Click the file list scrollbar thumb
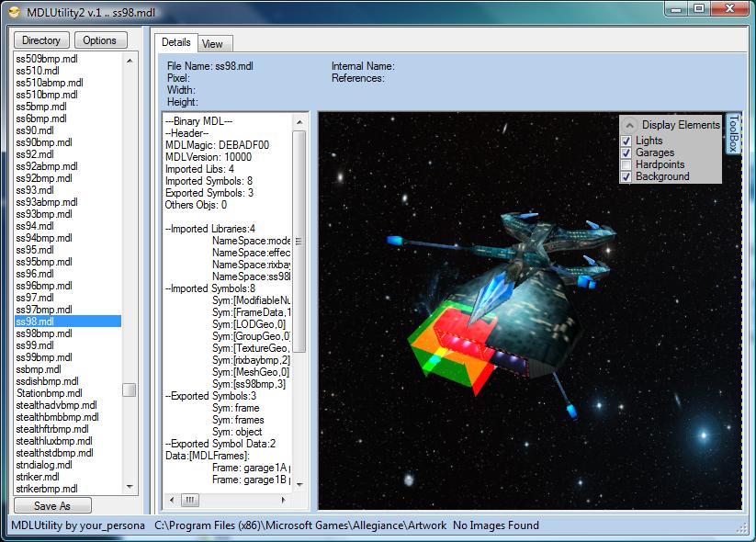756x542 pixels. pyautogui.click(x=130, y=390)
